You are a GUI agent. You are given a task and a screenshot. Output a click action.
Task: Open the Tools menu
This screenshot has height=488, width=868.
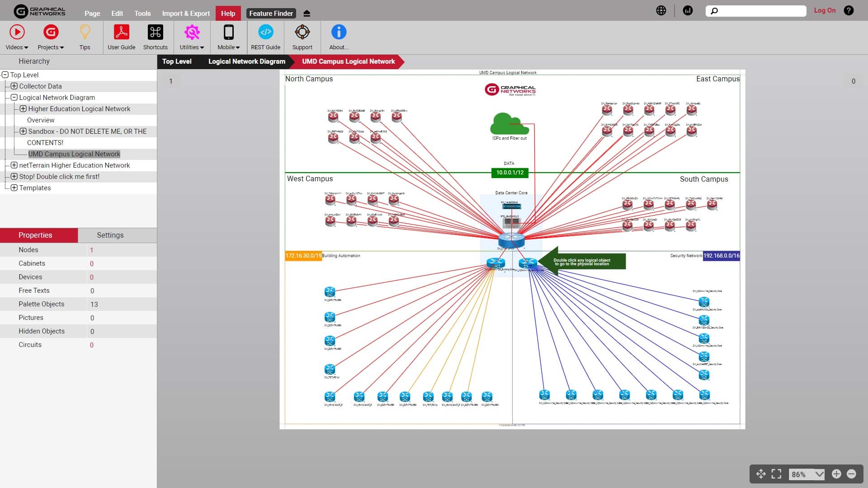(x=142, y=14)
